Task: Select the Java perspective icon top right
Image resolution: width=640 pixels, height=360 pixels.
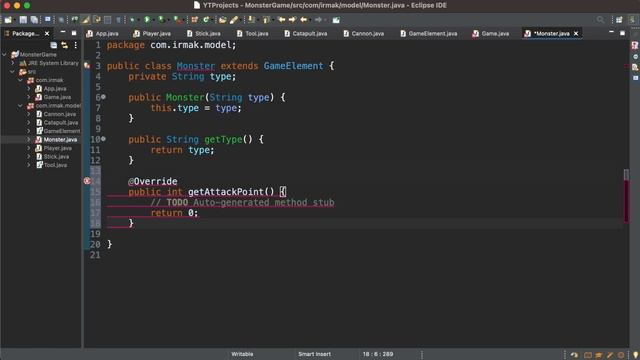Action: point(633,20)
